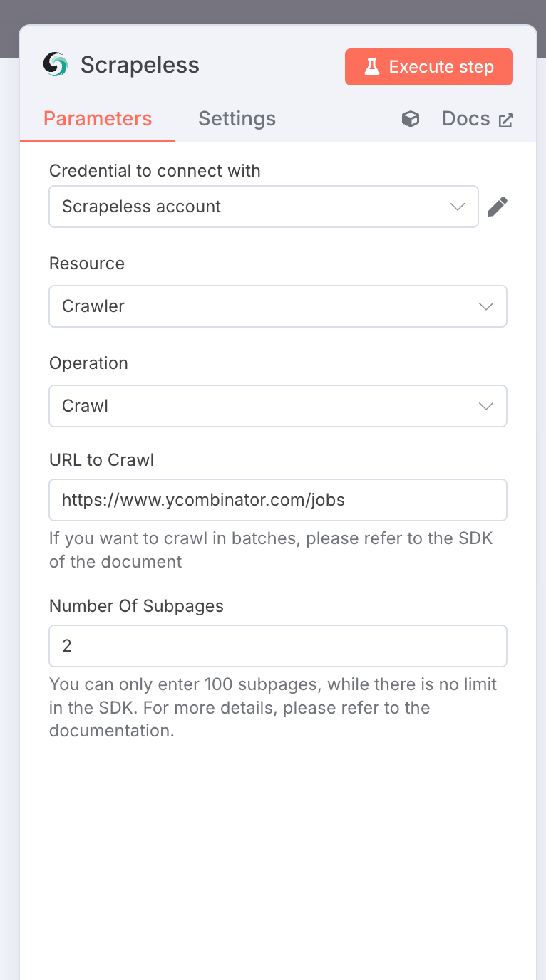Click the flask icon in Execute step
The width and height of the screenshot is (546, 980).
(x=372, y=67)
